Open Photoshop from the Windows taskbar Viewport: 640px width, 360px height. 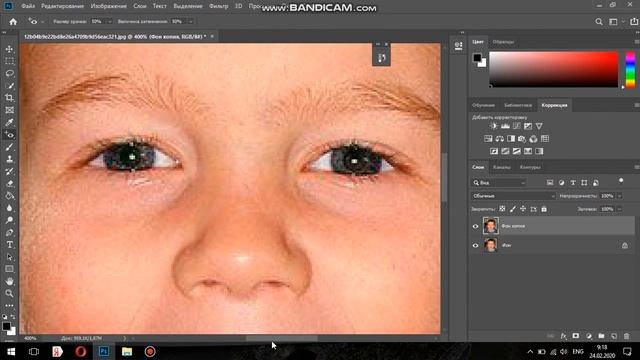[104, 351]
